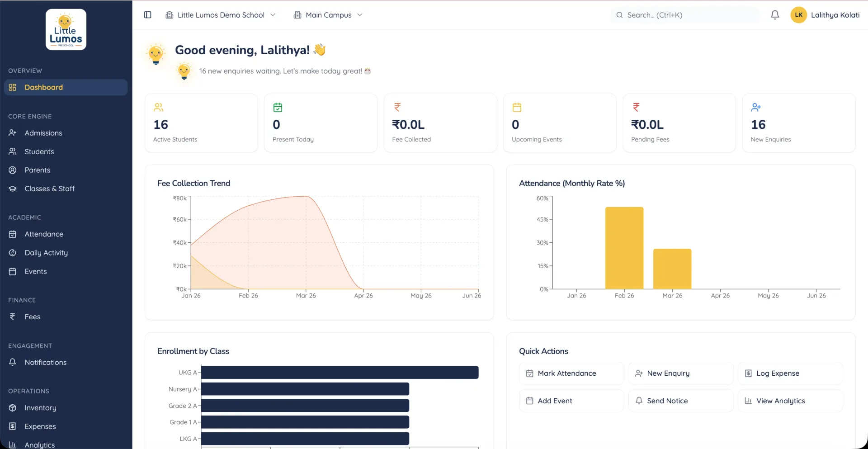Click New Enquiry quick action

pos(681,373)
